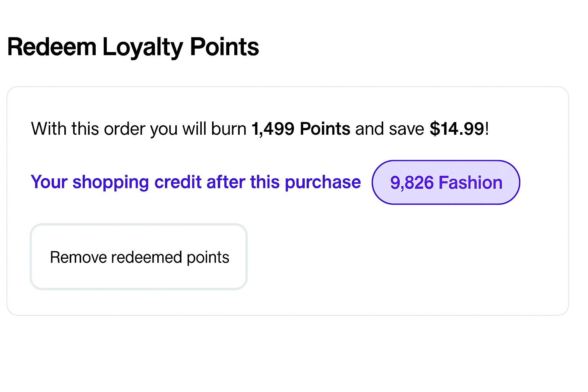Click the word 'Fashion' inside the badge
Viewport: 588px width, 392px height.
coord(470,183)
